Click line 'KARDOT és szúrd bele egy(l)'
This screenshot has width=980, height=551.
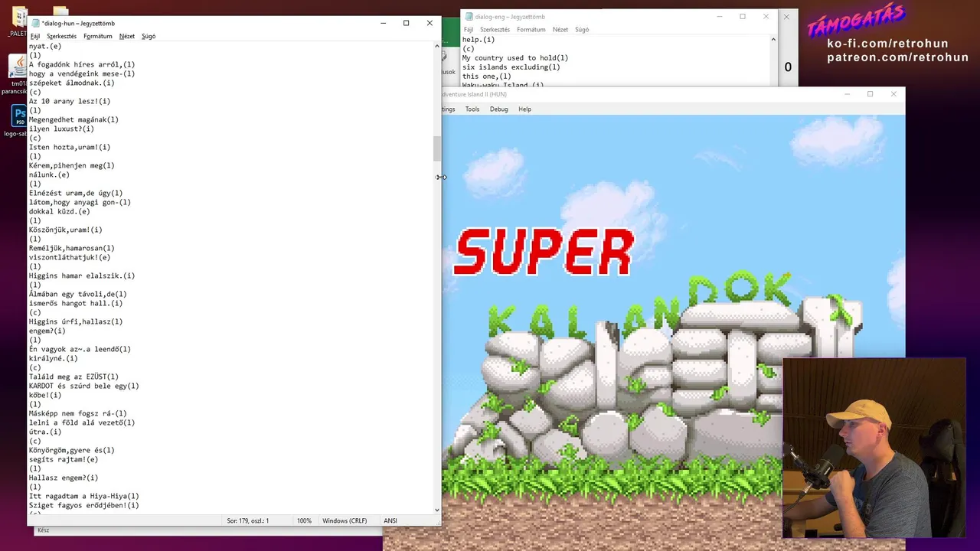[84, 386]
